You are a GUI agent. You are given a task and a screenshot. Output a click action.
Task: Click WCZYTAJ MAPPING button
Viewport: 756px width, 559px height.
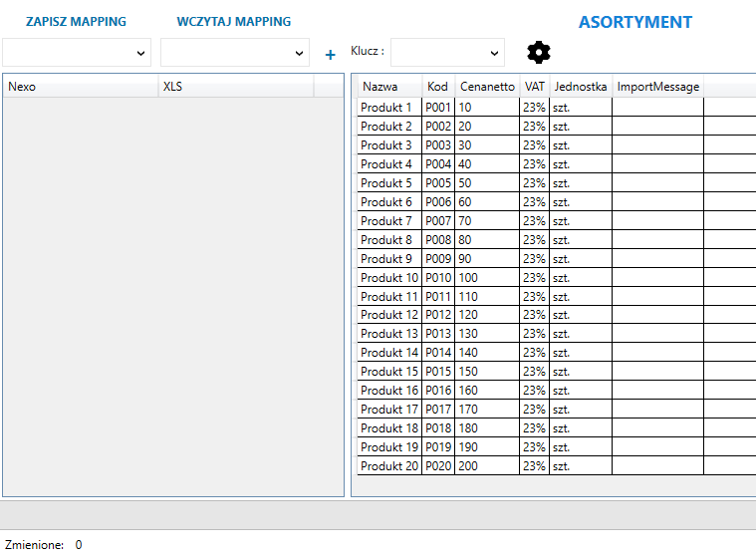(x=234, y=21)
